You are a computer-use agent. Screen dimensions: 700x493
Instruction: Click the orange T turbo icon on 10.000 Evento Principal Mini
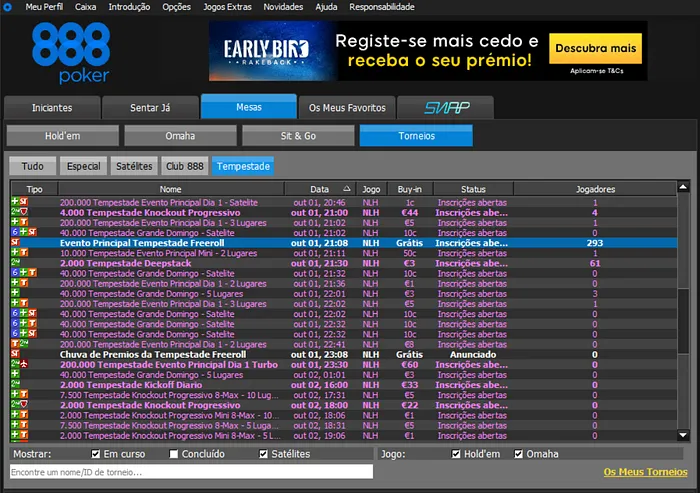24,253
